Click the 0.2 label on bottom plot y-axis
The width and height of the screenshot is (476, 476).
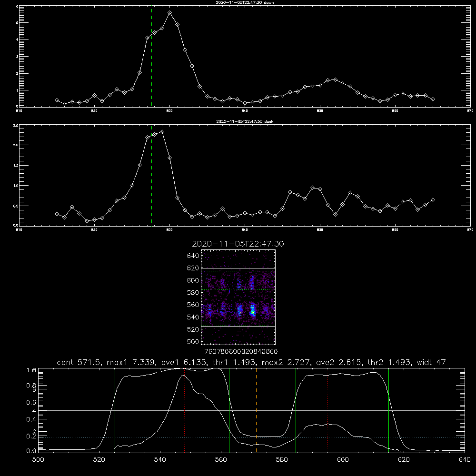[x=31, y=436]
